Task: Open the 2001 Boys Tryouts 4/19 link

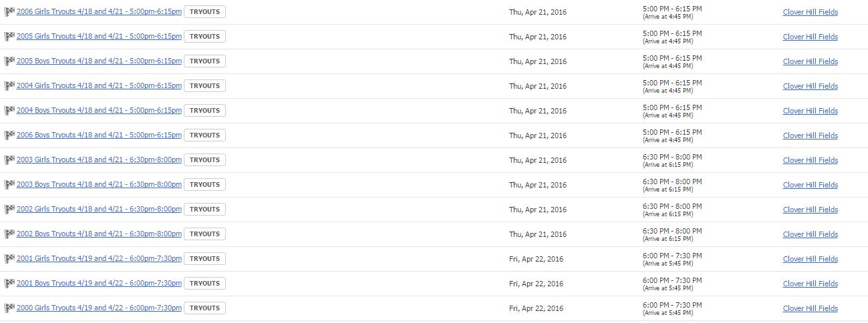Action: click(x=99, y=283)
